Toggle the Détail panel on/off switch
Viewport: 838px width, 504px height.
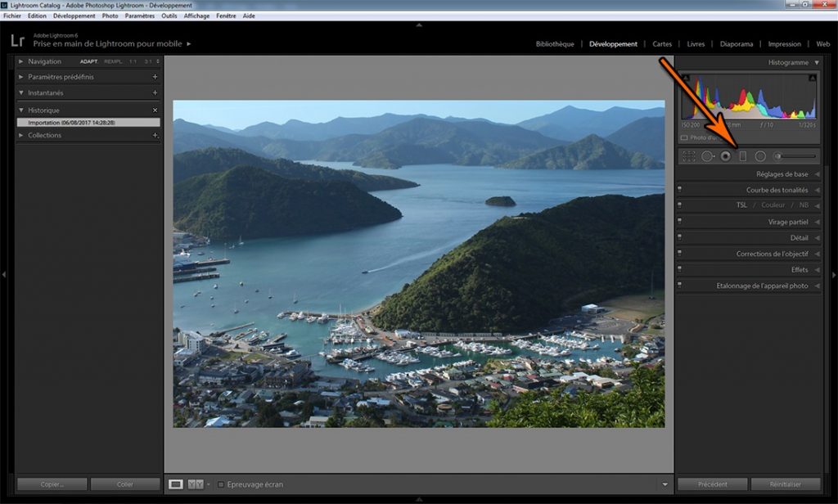[x=680, y=237]
